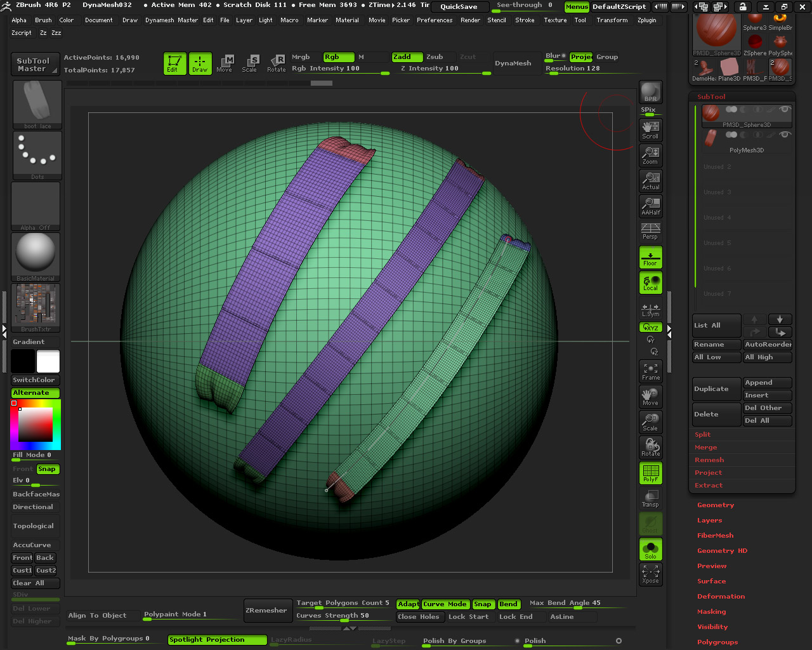Turn on Solo mode
The image size is (812, 650).
tap(650, 550)
